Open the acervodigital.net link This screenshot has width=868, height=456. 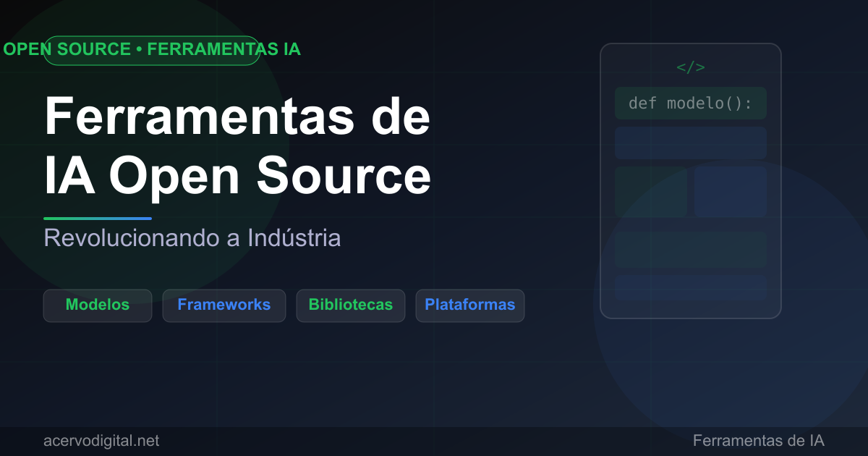pyautogui.click(x=101, y=441)
